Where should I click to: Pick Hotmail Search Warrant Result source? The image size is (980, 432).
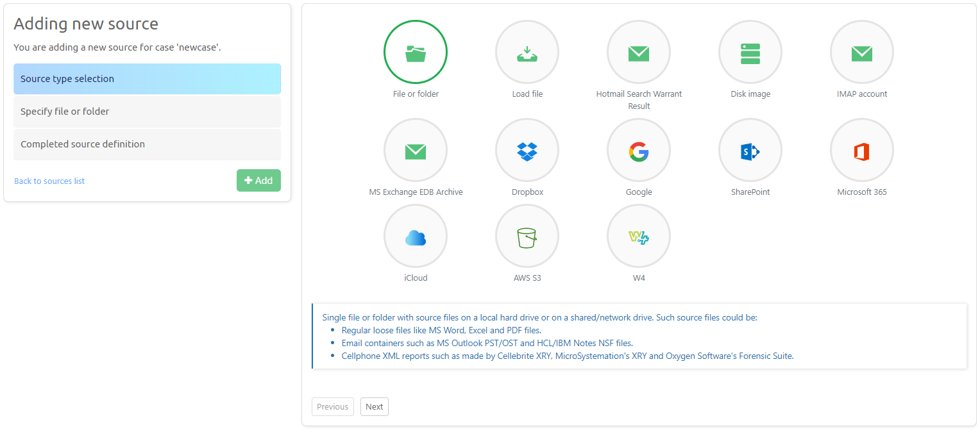[638, 52]
